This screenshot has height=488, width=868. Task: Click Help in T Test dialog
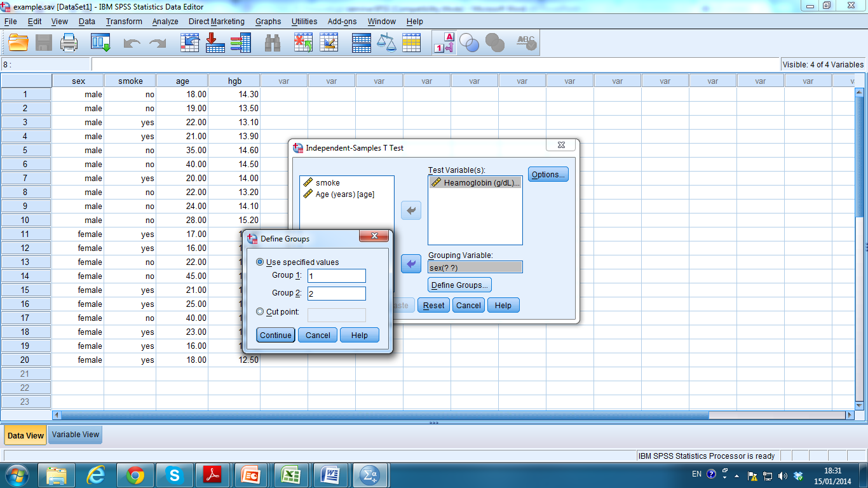click(x=503, y=305)
